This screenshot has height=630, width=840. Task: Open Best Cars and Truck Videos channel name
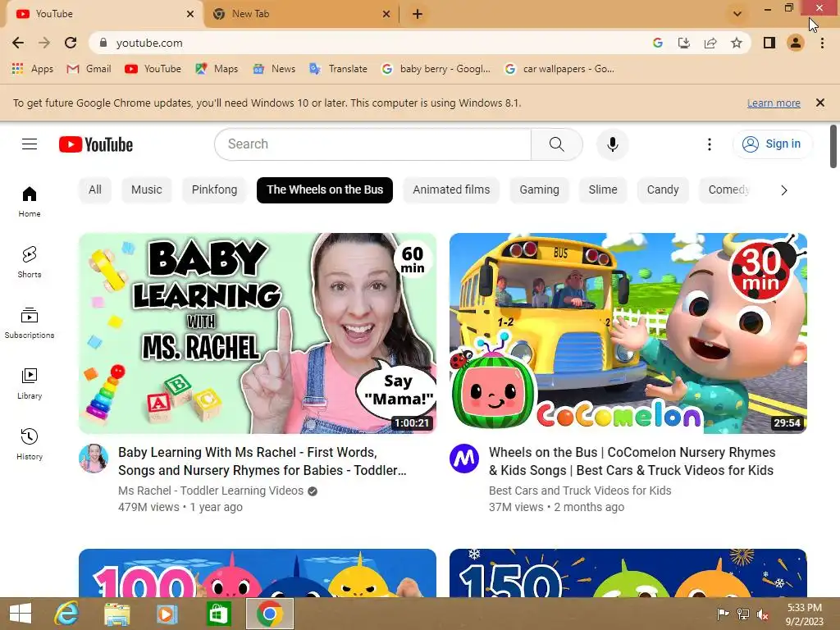[580, 491]
